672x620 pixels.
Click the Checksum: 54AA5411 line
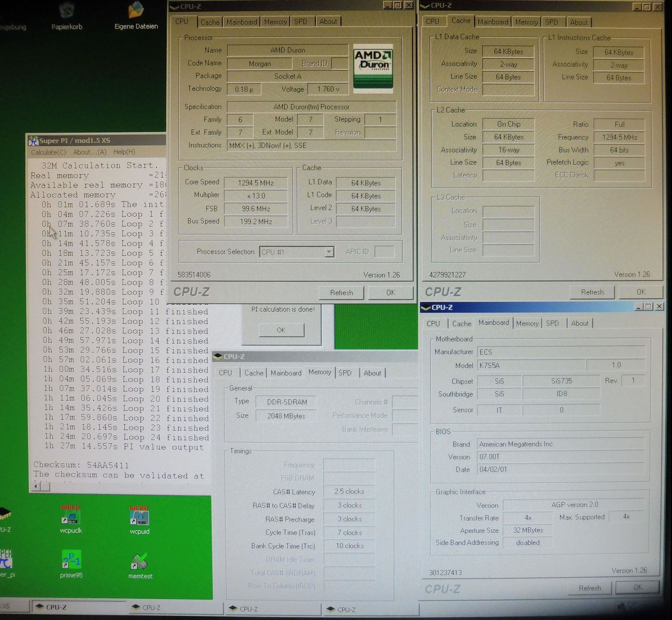click(x=81, y=465)
